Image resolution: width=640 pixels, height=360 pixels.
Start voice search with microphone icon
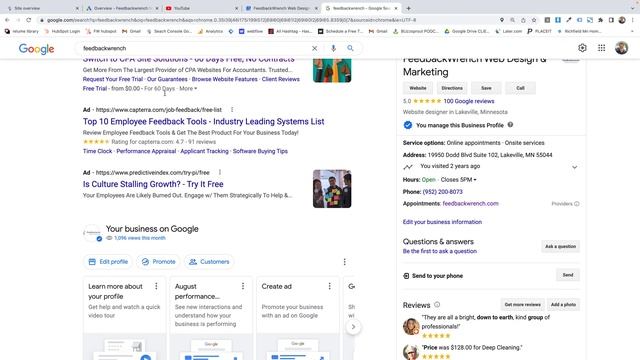click(x=333, y=48)
